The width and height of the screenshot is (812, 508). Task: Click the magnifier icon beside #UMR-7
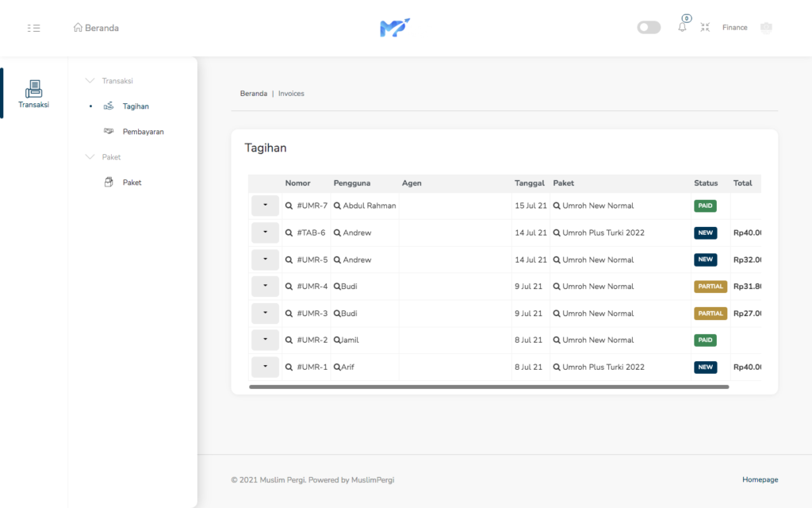pos(289,206)
